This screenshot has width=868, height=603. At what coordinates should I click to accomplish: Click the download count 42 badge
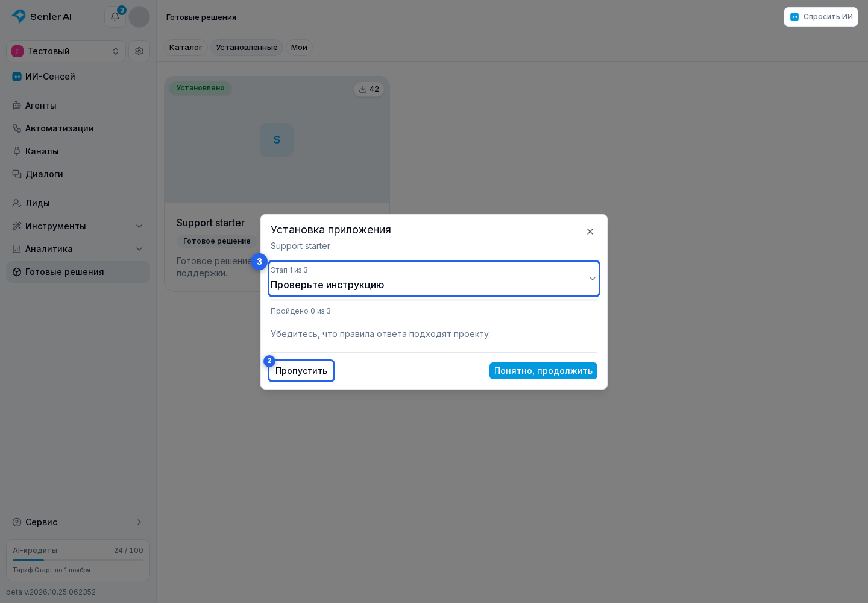click(x=369, y=89)
